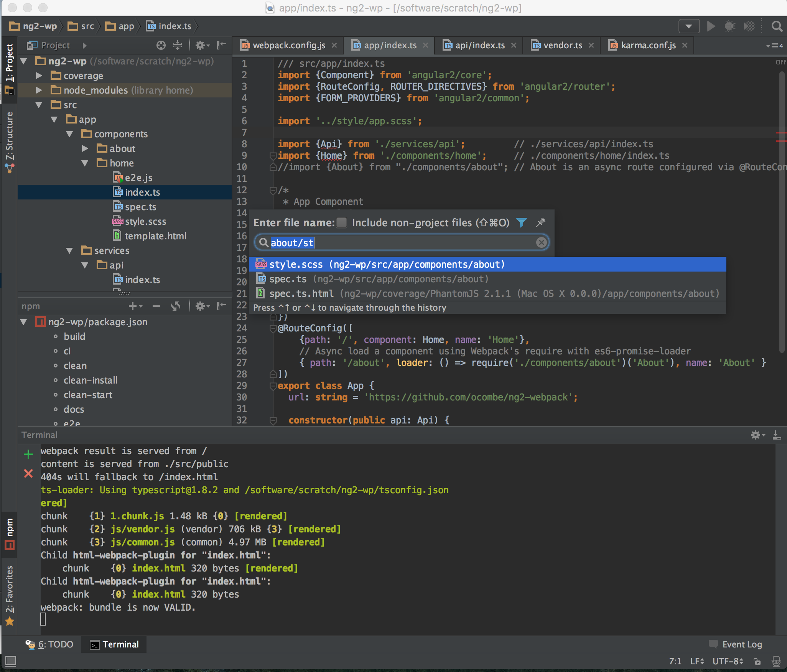Open Search Everywhere magnifier icon

pyautogui.click(x=777, y=26)
